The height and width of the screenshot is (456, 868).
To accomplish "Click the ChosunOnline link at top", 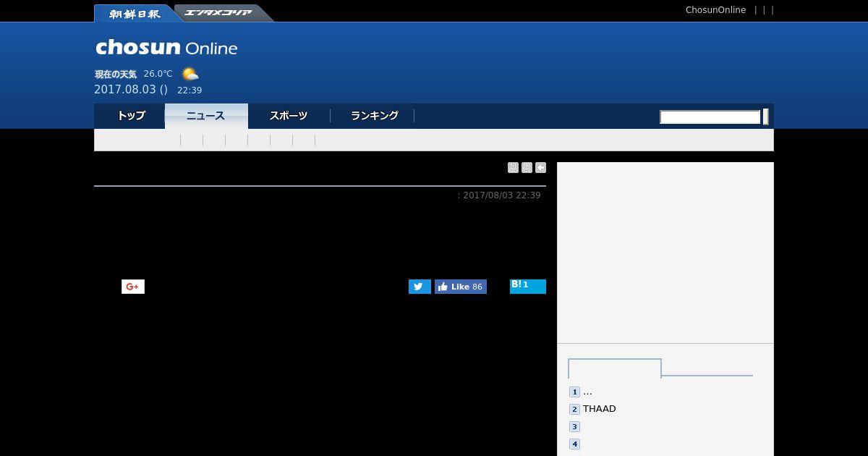I will [x=715, y=10].
